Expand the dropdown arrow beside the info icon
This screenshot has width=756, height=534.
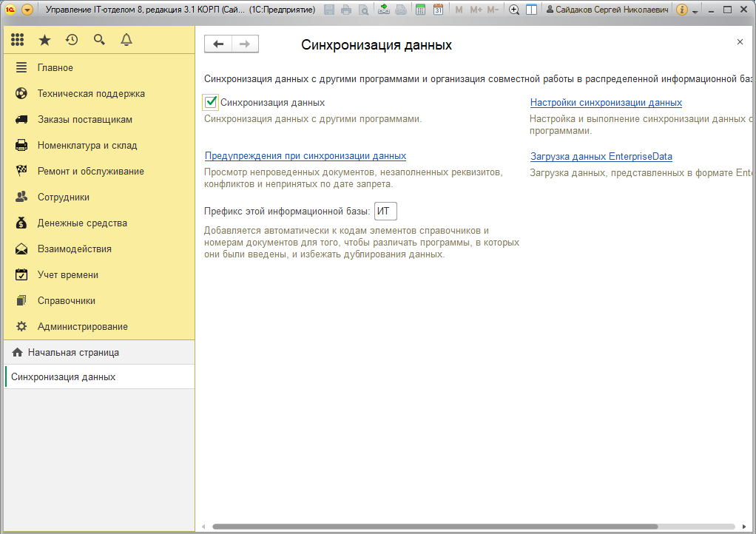tap(695, 11)
